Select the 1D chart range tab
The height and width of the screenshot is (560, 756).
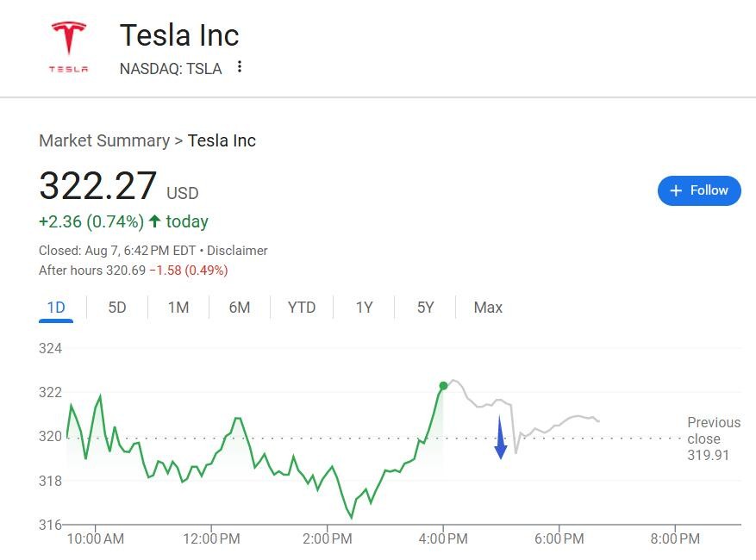tap(56, 308)
